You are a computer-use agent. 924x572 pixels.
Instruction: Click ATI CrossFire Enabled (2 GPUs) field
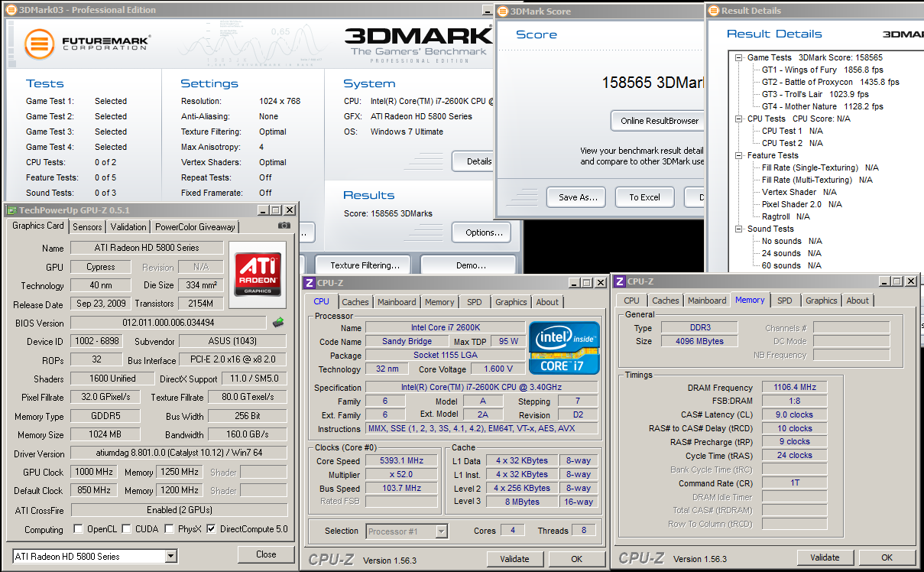tap(179, 509)
